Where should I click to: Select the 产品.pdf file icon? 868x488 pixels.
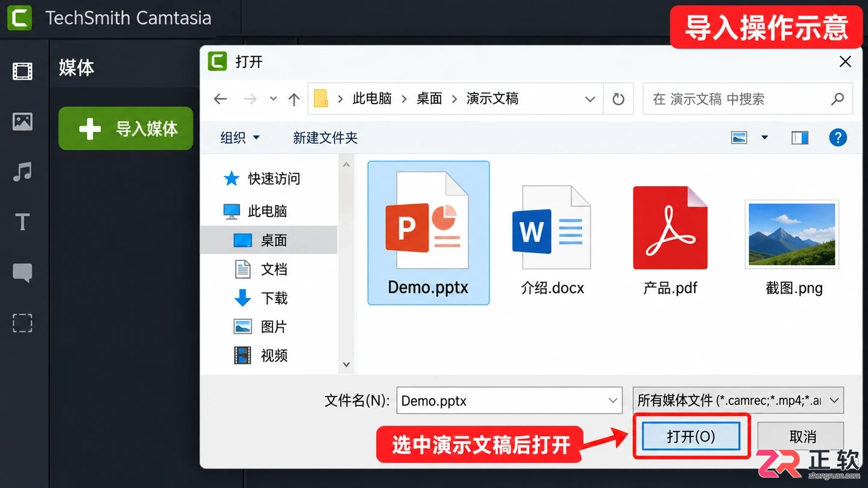670,228
